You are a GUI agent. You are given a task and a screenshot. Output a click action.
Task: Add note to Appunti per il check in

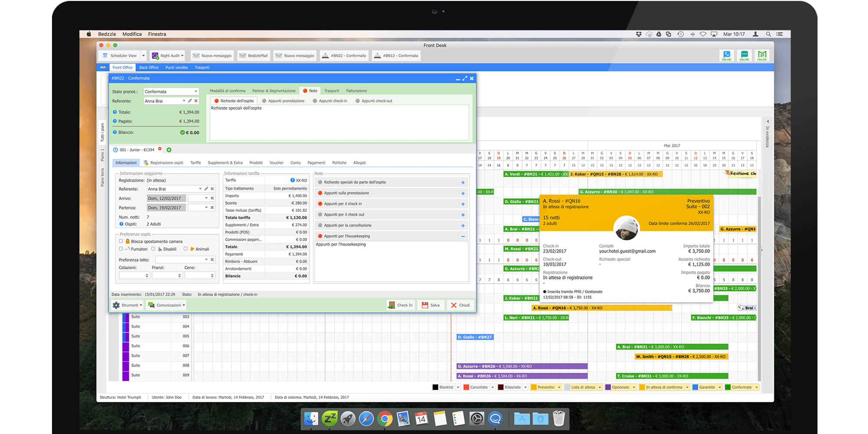(x=463, y=204)
